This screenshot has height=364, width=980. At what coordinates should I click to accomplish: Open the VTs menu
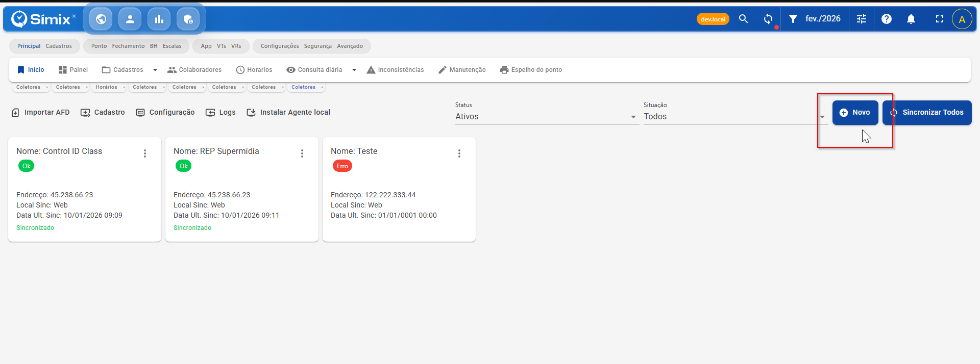[x=222, y=46]
